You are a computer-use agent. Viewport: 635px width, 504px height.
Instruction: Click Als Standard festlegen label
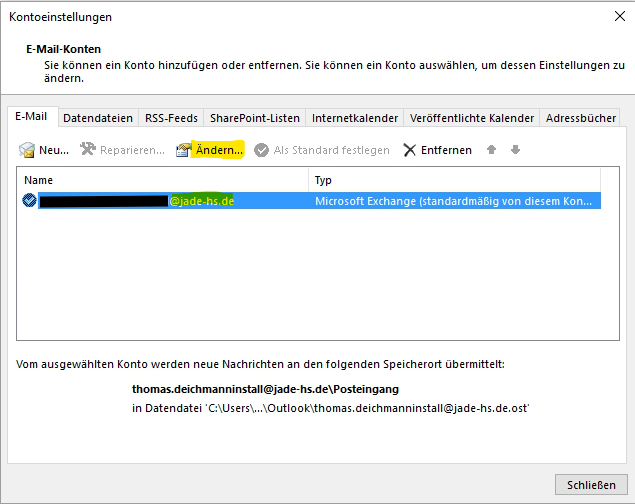point(331,150)
